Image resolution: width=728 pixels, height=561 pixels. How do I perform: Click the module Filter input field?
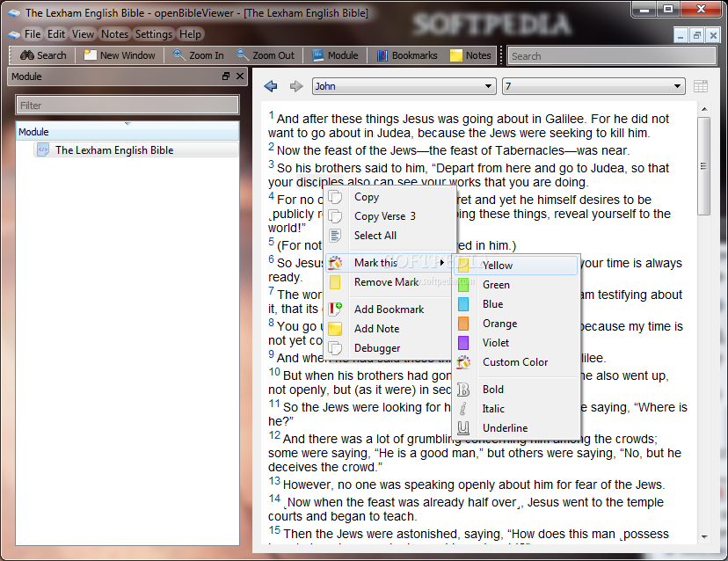coord(127,106)
